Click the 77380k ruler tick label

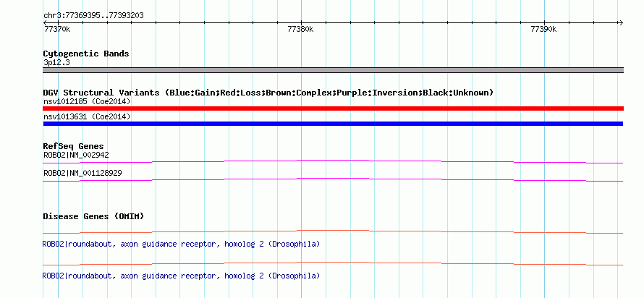click(x=300, y=29)
